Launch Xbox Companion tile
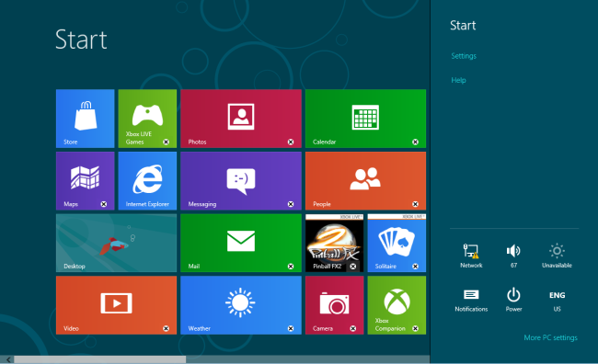The image size is (598, 364). click(397, 305)
